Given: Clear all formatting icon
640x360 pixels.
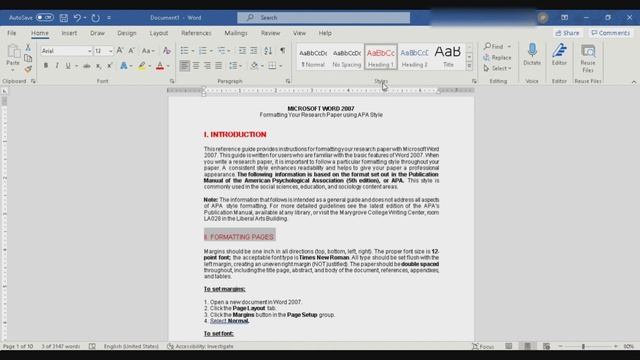Looking at the screenshot, I should [167, 51].
